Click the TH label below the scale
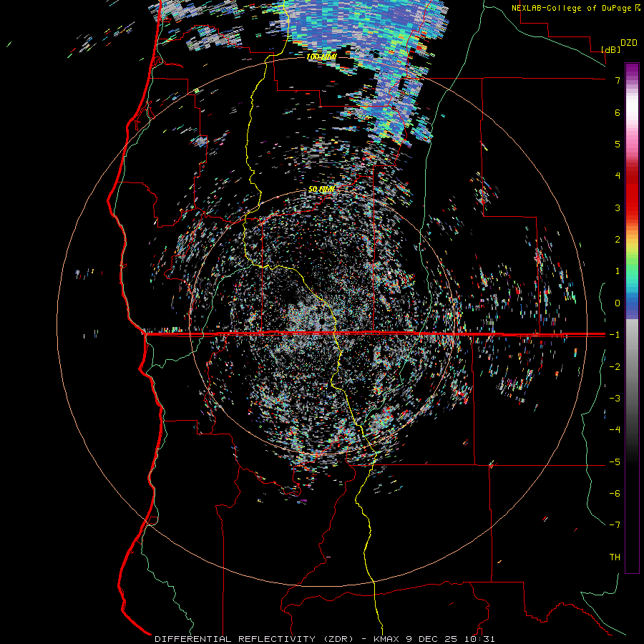The height and width of the screenshot is (644, 644). 615,557
